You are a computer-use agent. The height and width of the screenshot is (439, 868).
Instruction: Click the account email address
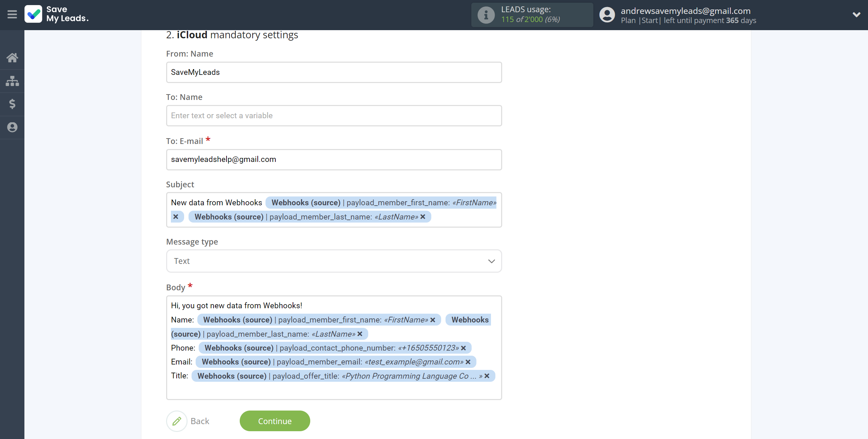tap(686, 11)
